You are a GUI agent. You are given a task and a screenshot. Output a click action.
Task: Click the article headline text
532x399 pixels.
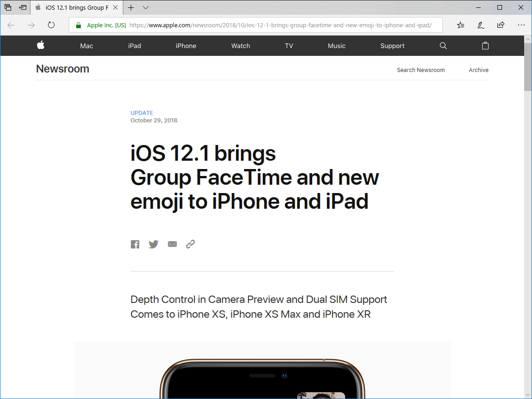click(254, 177)
